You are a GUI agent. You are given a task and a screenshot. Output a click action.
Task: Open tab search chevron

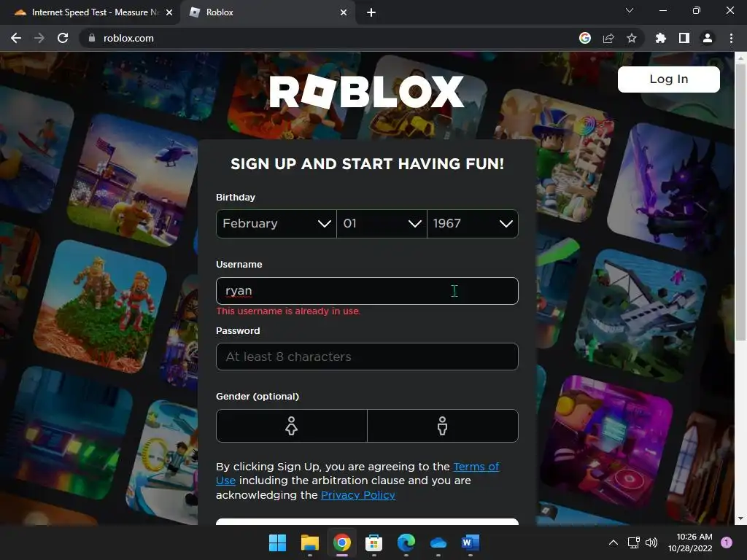630,10
